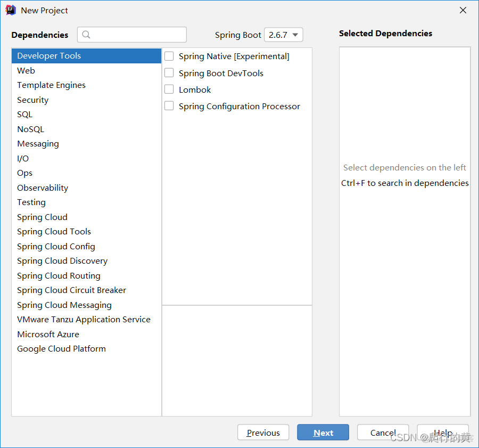
Task: Enable Spring Configuration Processor checkbox
Action: 169,106
